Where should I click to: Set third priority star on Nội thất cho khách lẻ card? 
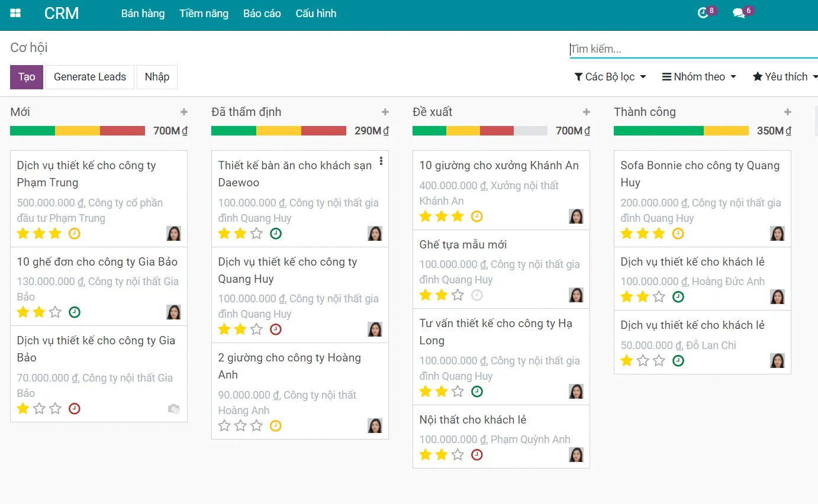coord(458,454)
